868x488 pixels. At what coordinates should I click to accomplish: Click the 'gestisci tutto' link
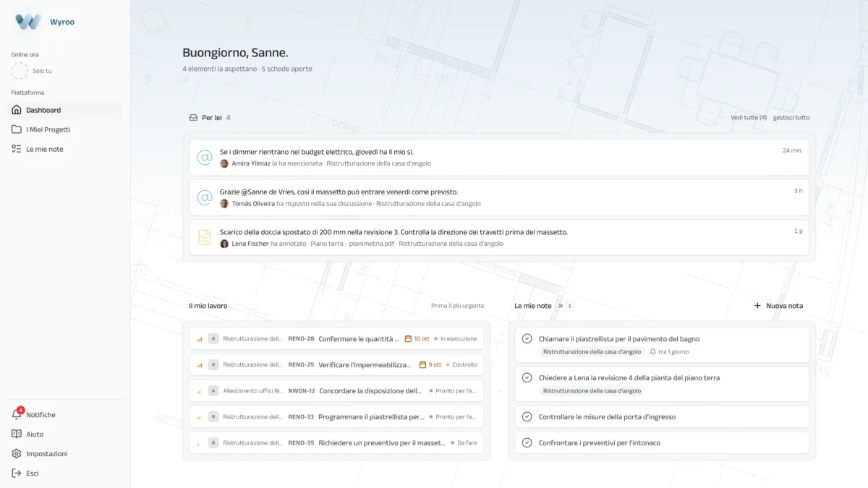791,117
